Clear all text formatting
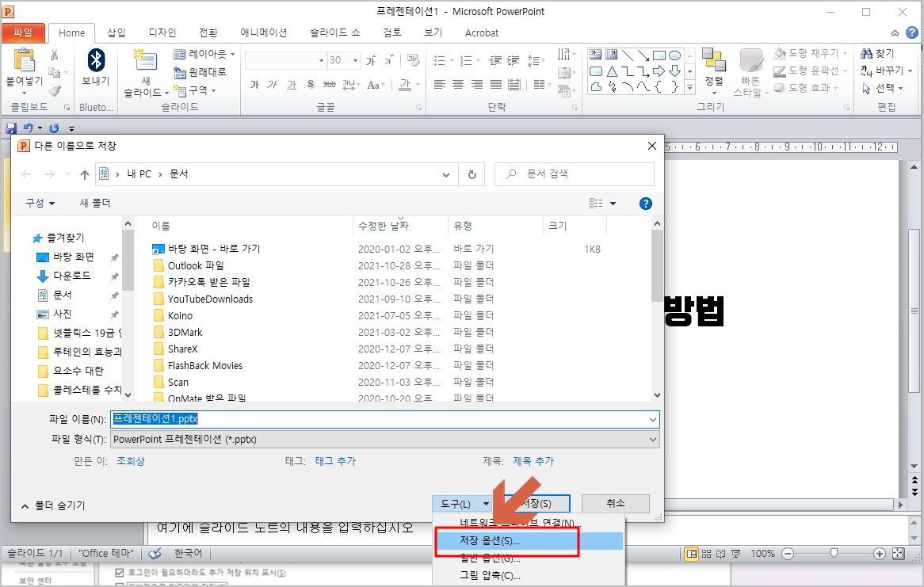Viewport: 924px width, 587px height. (414, 60)
